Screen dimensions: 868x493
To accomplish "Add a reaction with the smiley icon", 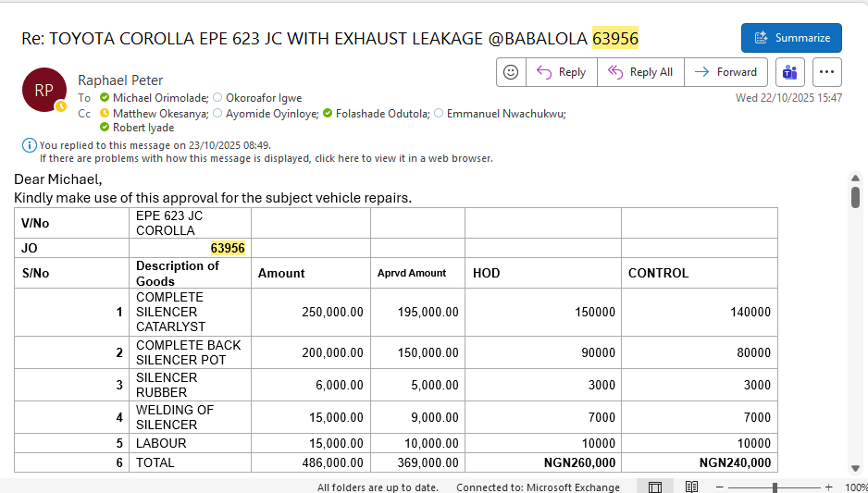I will (x=511, y=72).
